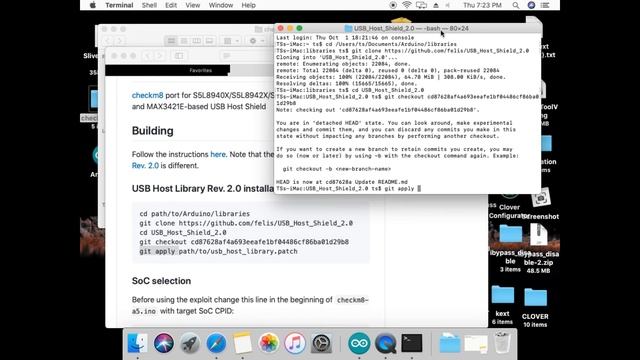
Task: Open the Wi-Fi status menu
Action: click(x=407, y=5)
